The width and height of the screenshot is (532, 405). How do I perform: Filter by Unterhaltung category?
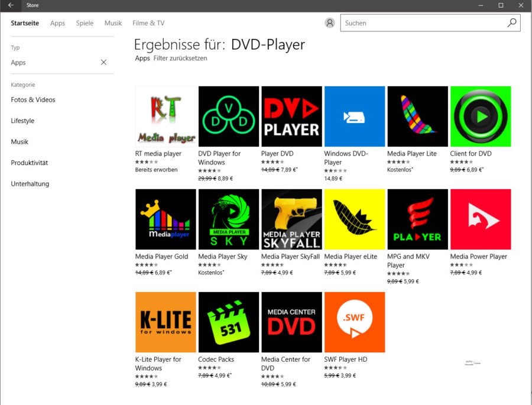[x=30, y=184]
